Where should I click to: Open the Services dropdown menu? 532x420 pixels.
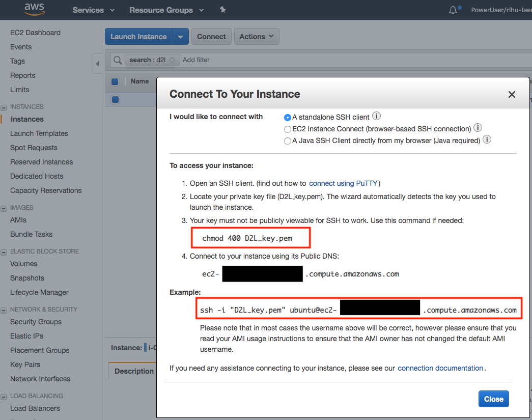[93, 10]
